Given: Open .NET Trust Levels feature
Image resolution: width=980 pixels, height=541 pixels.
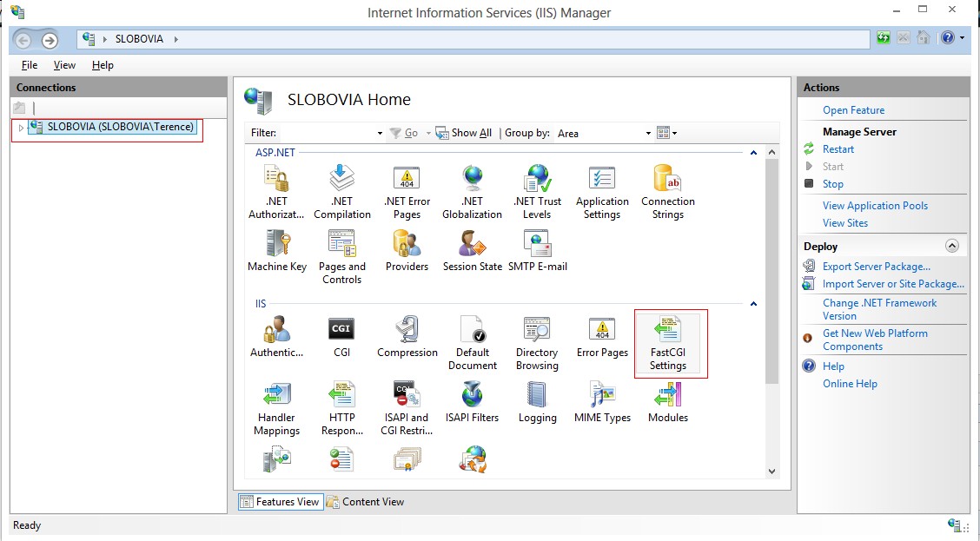Looking at the screenshot, I should (537, 193).
